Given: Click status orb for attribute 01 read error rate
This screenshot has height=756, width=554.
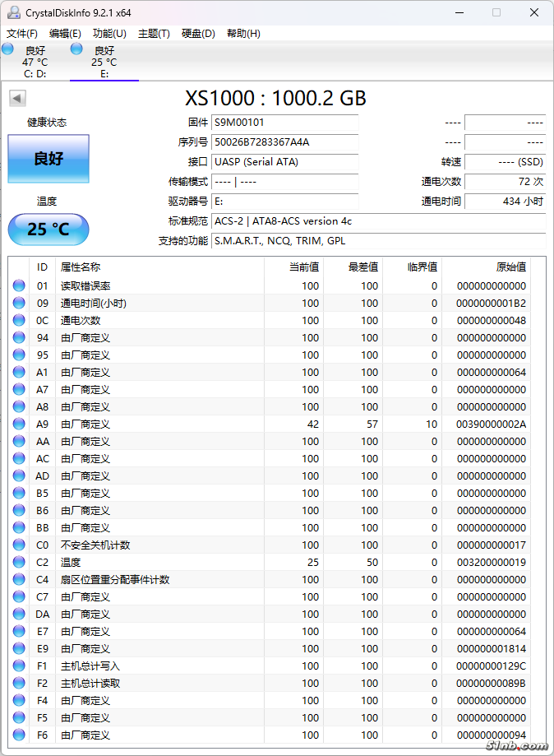Looking at the screenshot, I should (19, 285).
